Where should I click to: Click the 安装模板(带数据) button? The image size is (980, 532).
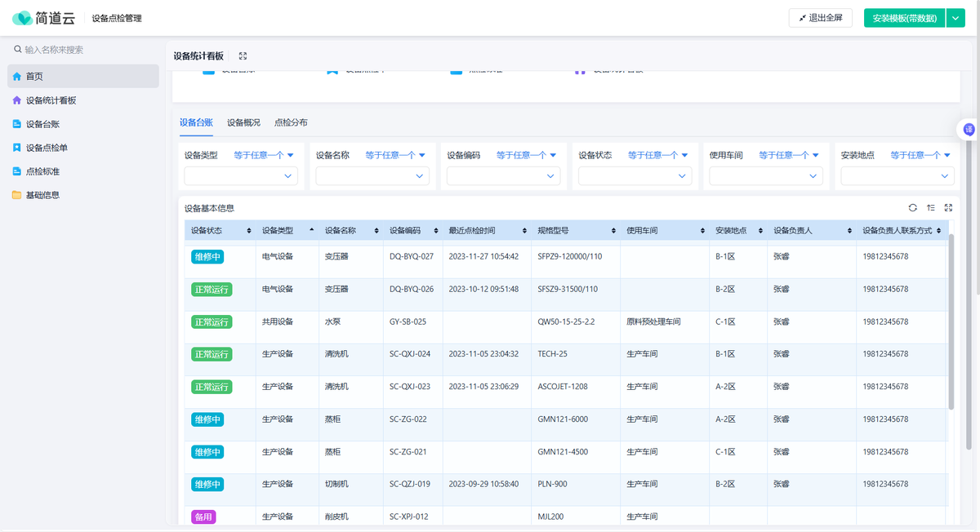point(904,18)
